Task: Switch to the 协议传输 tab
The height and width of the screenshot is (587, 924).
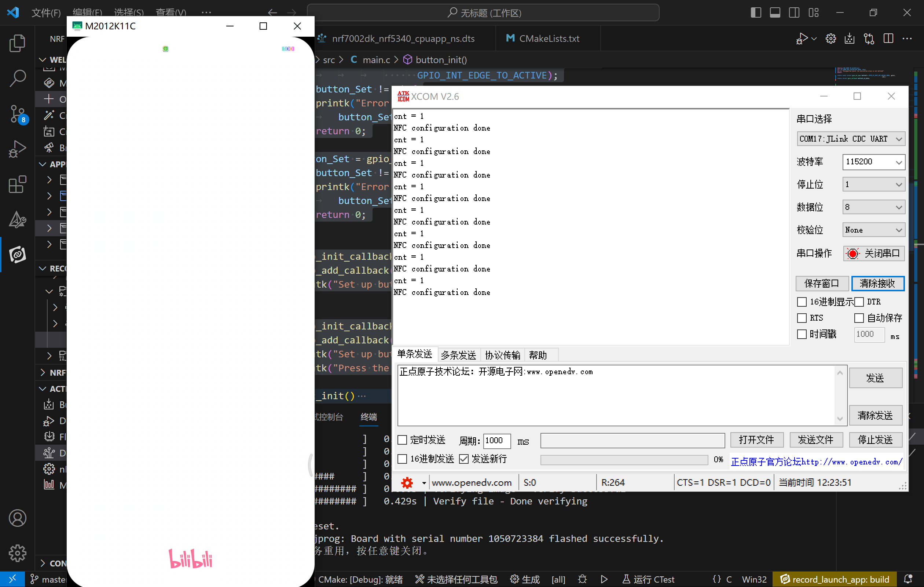Action: click(502, 355)
